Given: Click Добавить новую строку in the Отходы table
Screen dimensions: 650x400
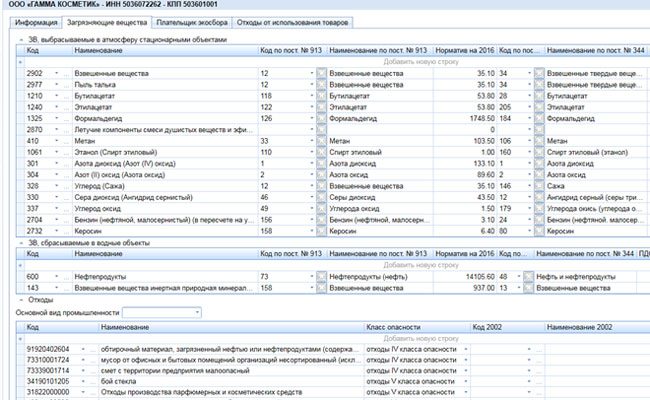Looking at the screenshot, I should pos(421,339).
